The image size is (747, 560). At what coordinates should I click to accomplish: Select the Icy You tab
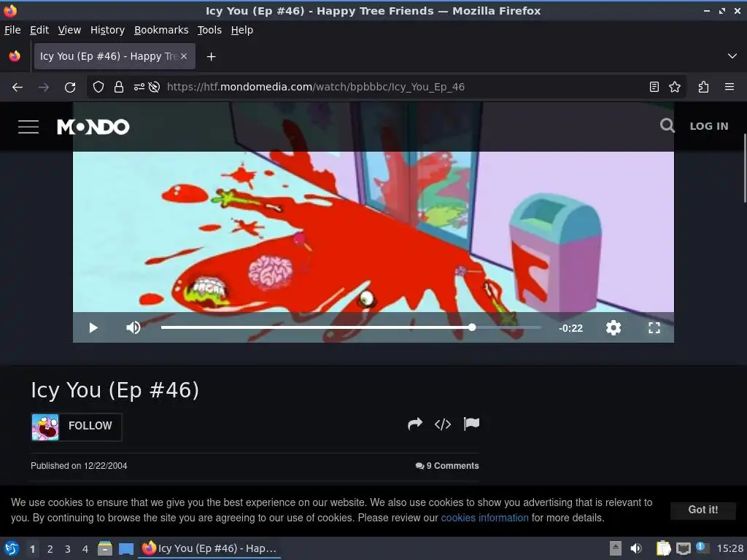[115, 56]
